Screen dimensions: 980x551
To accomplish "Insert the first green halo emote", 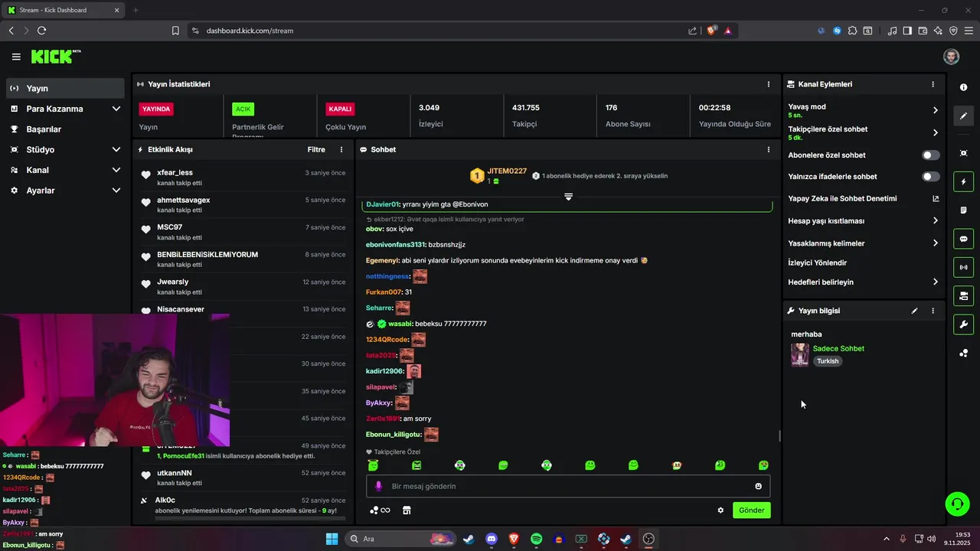I will [373, 465].
